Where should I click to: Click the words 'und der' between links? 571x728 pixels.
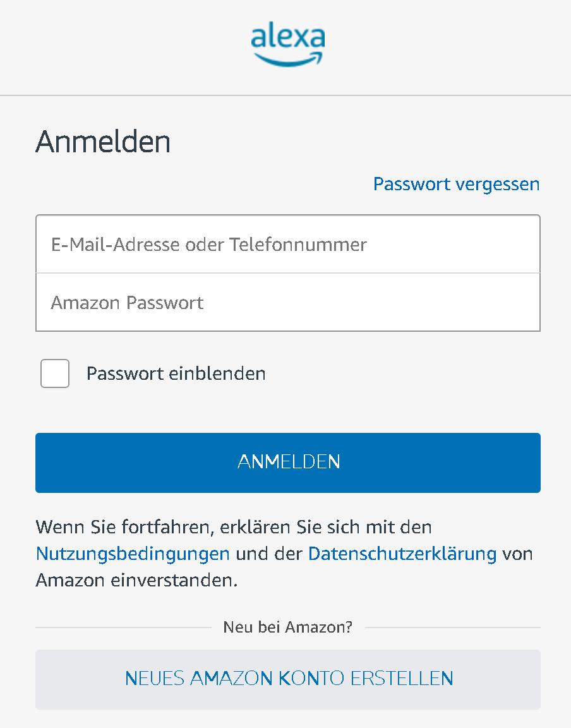269,554
